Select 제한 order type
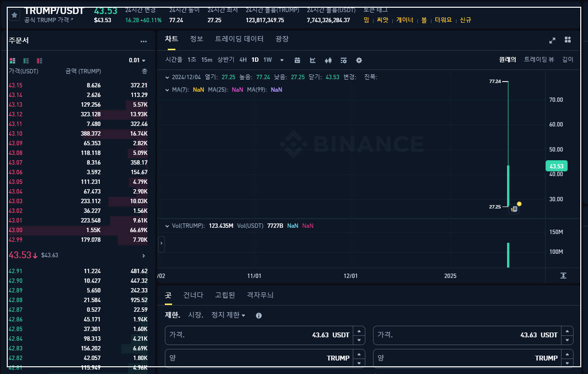The image size is (588, 374). coord(173,315)
